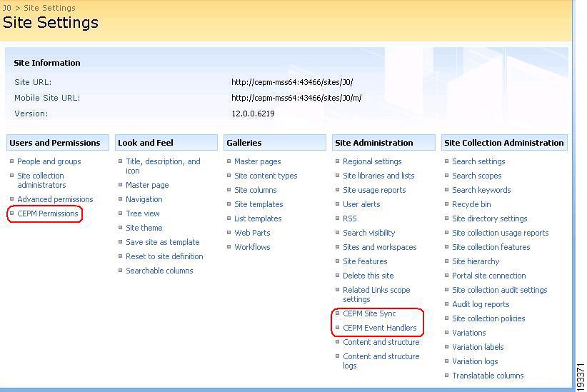Open List templates gallery

pos(258,218)
